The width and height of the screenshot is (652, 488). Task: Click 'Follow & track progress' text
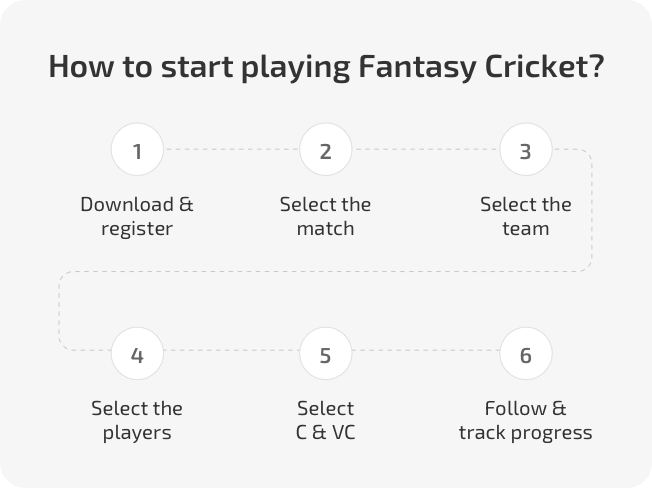pos(526,421)
